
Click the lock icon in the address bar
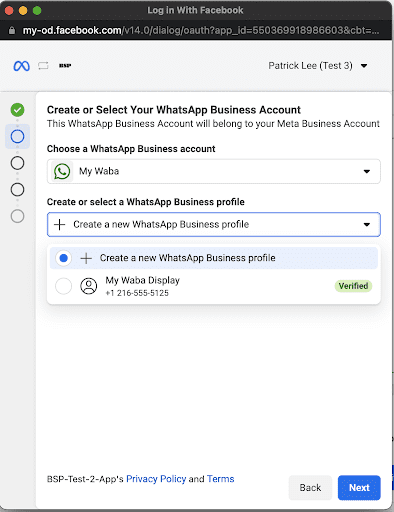click(x=12, y=31)
